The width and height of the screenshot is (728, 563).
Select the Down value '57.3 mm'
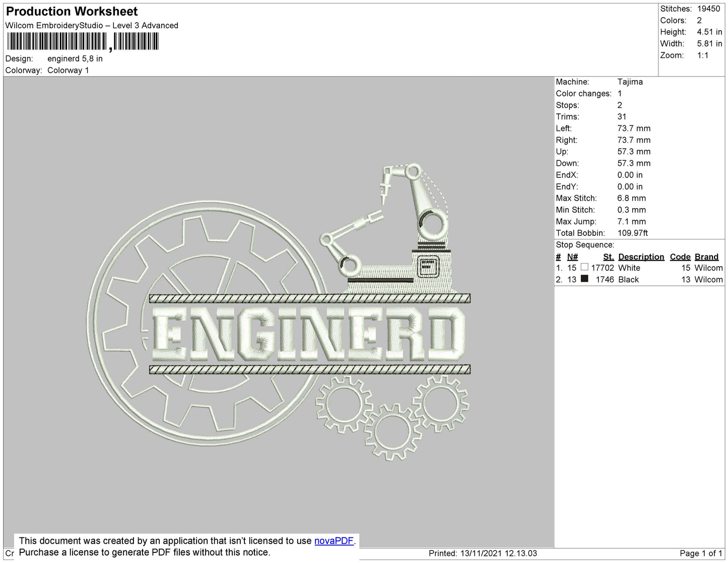click(634, 163)
